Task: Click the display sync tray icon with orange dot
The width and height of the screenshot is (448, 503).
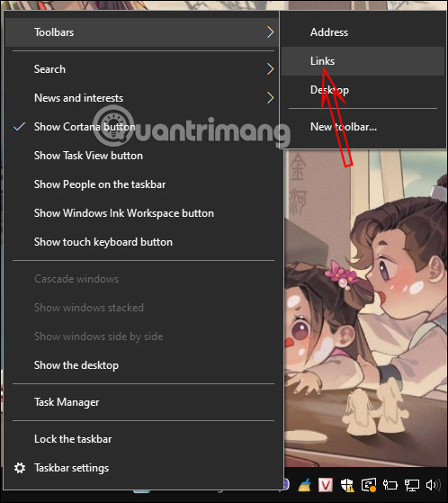Action: point(369,485)
